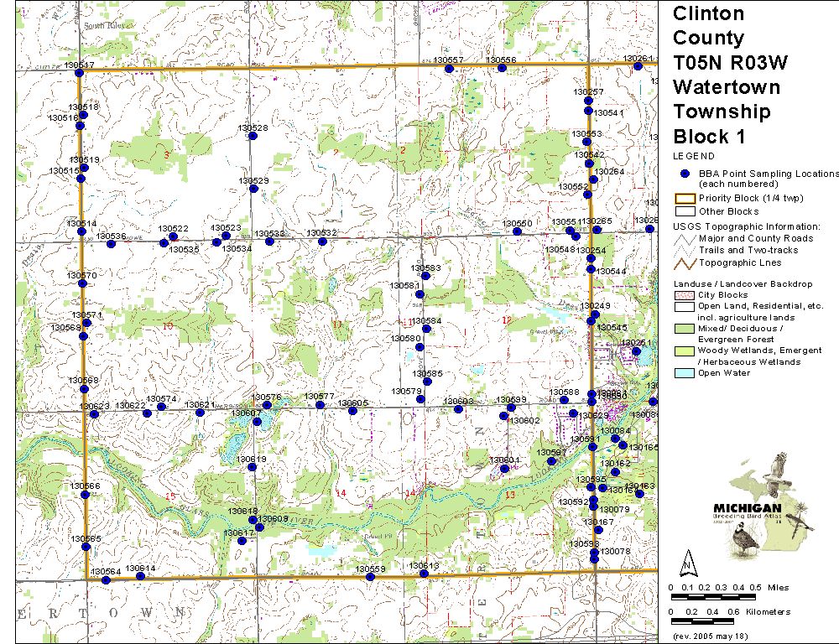
Task: Click the Woody Wetlands legend swatch
Action: click(685, 351)
